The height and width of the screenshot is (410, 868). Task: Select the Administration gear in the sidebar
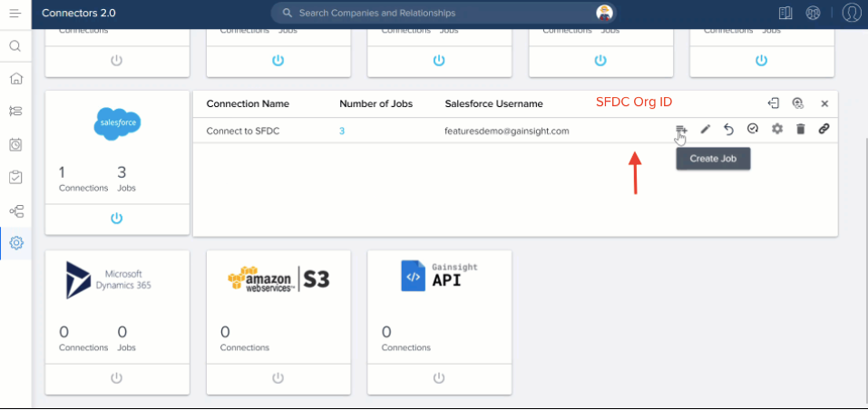point(16,242)
